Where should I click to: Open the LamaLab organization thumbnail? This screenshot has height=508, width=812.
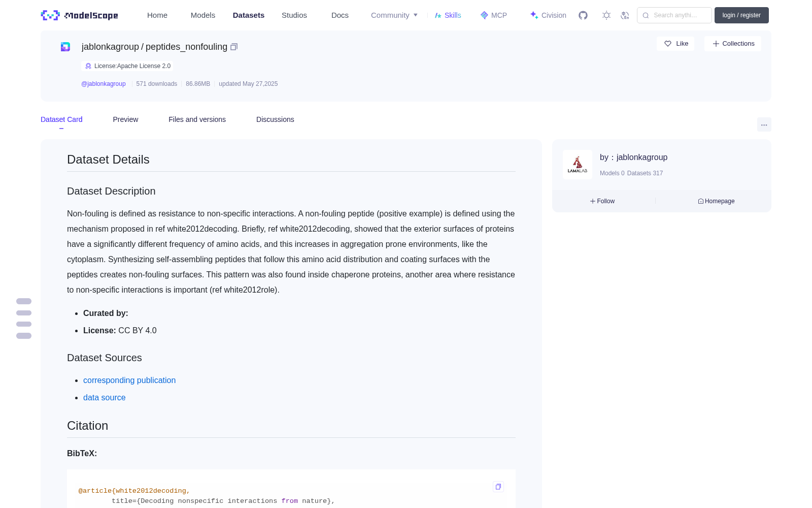[578, 165]
